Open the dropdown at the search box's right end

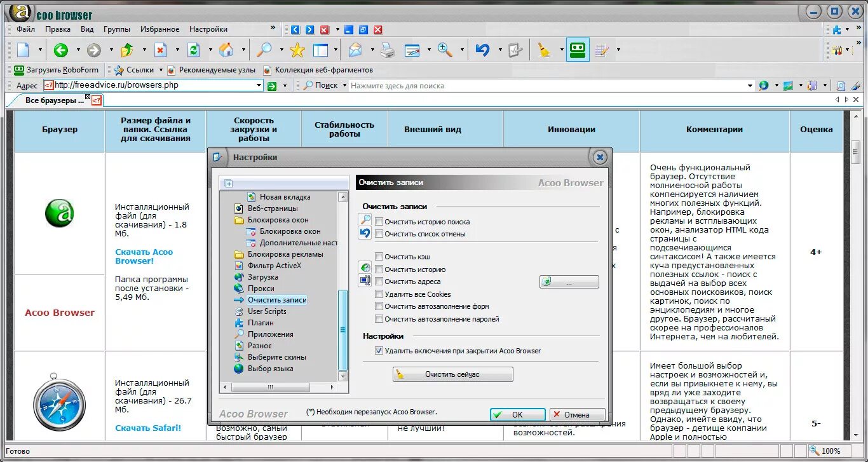[750, 85]
